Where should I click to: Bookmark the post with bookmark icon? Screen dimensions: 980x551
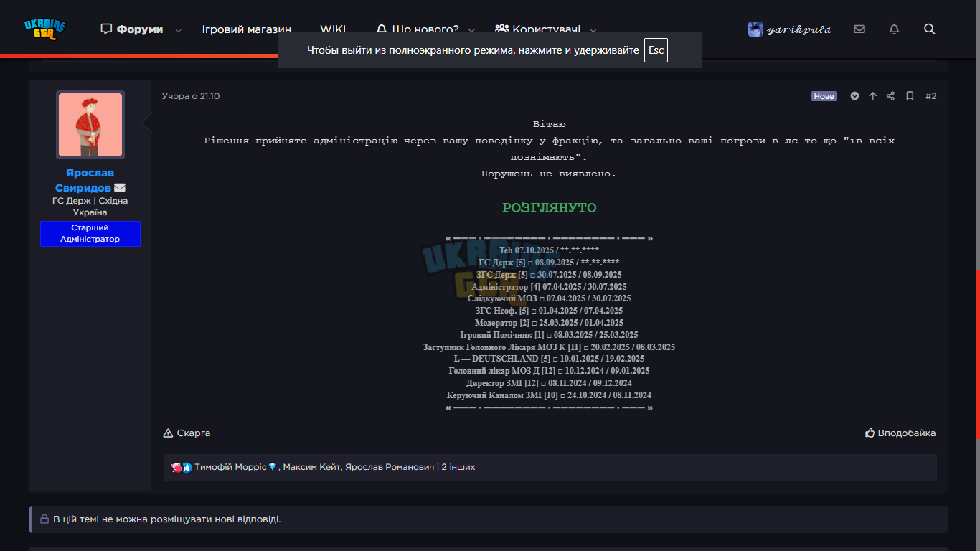[x=910, y=96]
